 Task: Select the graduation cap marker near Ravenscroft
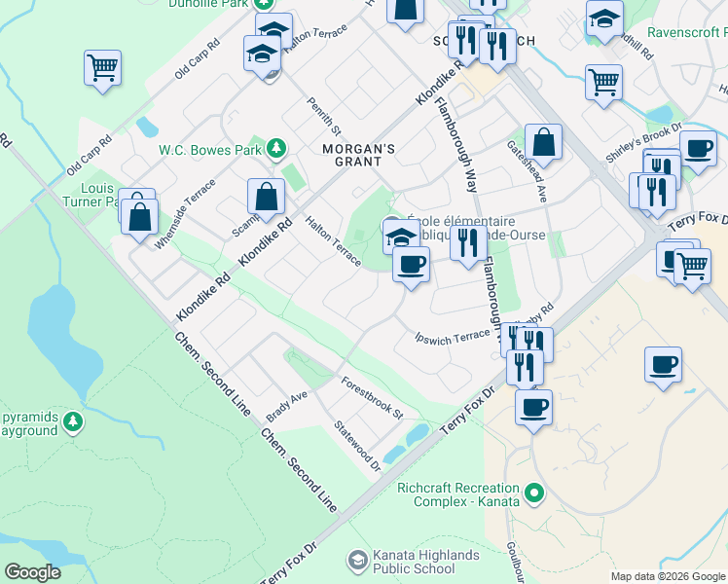pyautogui.click(x=604, y=19)
